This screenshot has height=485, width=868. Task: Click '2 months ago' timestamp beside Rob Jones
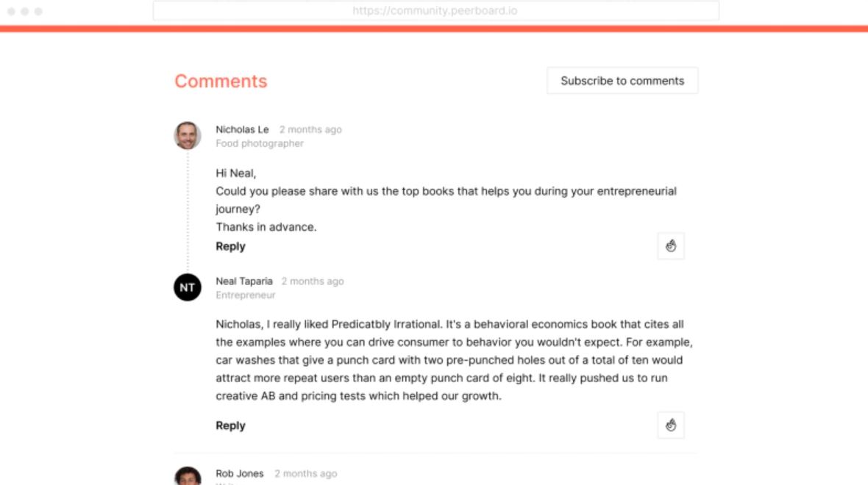pyautogui.click(x=305, y=474)
